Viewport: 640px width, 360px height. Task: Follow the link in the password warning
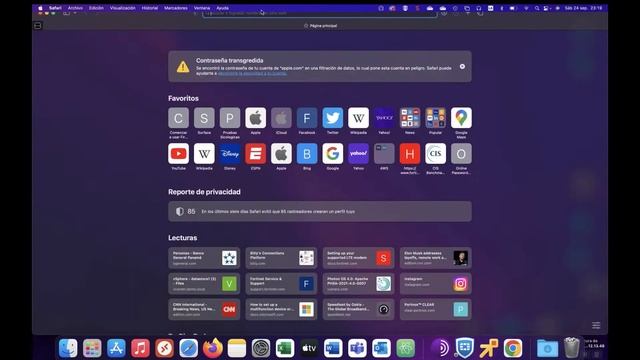click(252, 74)
